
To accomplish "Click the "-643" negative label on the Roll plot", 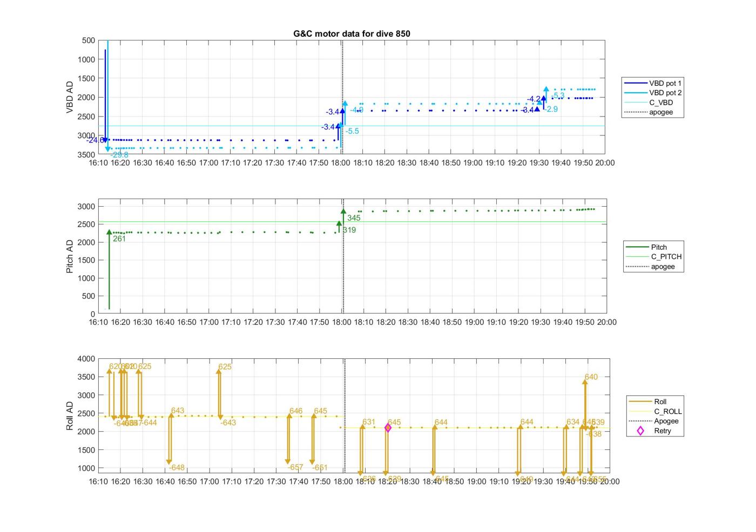I will click(x=228, y=422).
